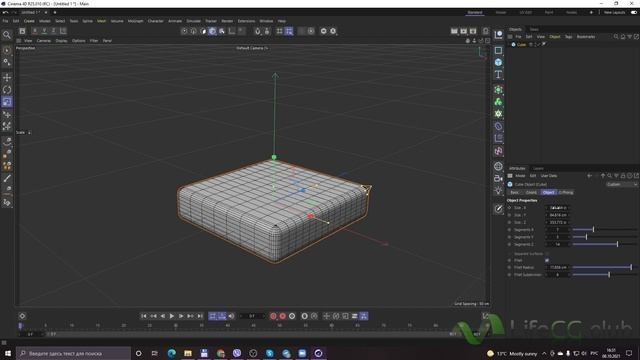Go to the start of the animation

tap(144, 316)
